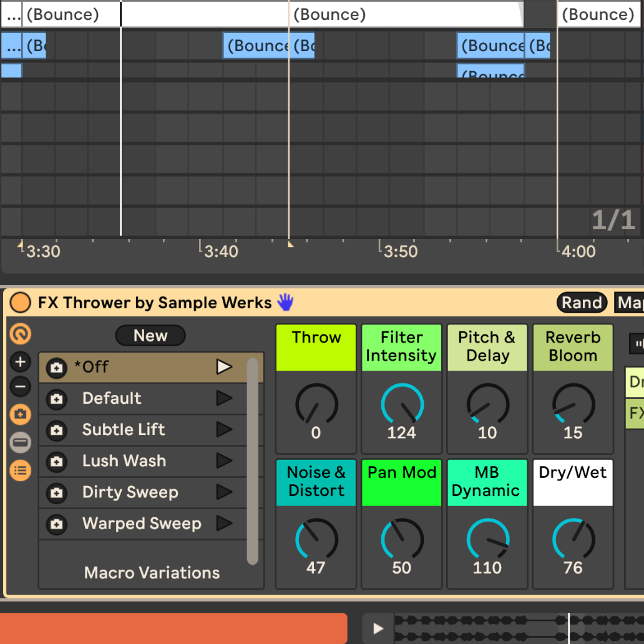Viewport: 644px width, 644px height.
Task: Toggle the chain list view button
Action: tap(21, 470)
